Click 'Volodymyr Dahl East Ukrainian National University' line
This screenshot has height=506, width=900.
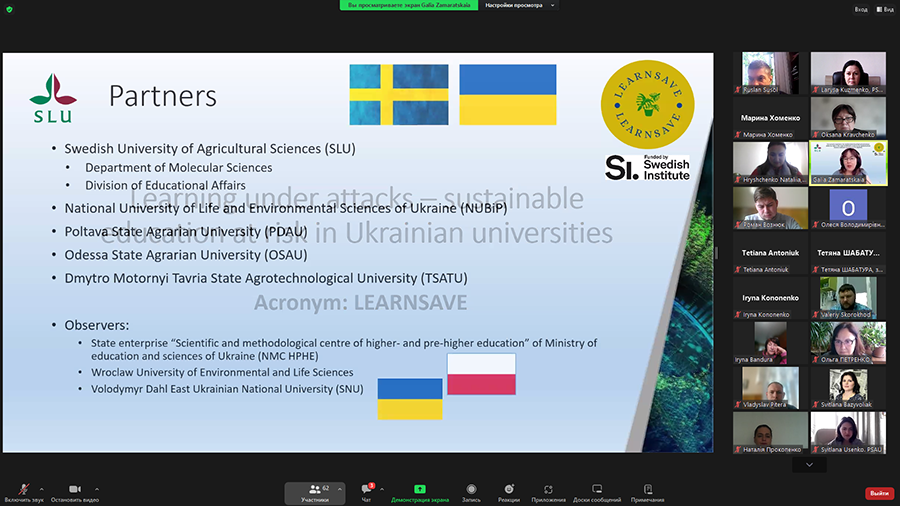coord(227,389)
